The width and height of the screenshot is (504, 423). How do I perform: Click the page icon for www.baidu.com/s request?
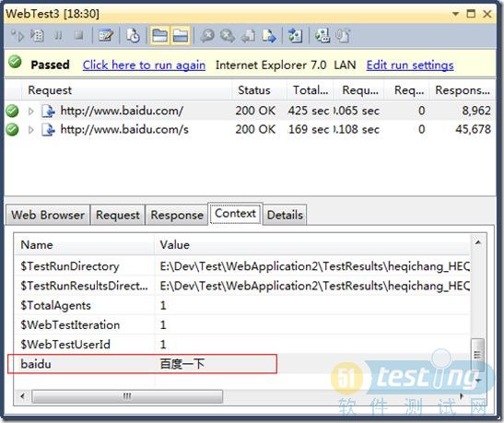point(48,130)
